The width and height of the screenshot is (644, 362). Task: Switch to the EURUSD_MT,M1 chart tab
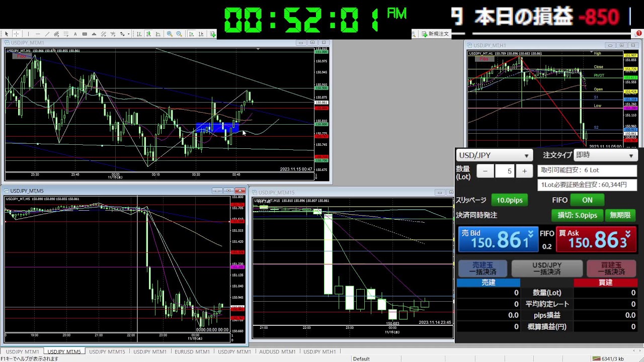(192, 352)
